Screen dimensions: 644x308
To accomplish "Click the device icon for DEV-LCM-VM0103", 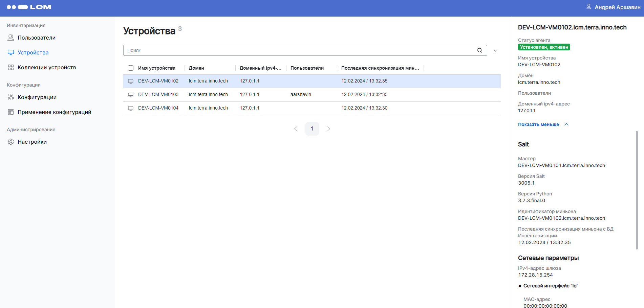I will pos(130,95).
